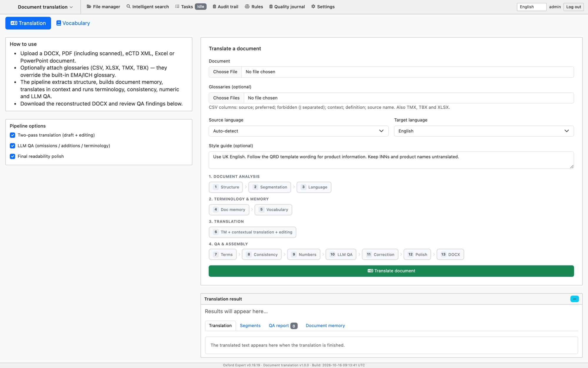The image size is (588, 368).
Task: Select the Translation result tab
Action: point(220,326)
